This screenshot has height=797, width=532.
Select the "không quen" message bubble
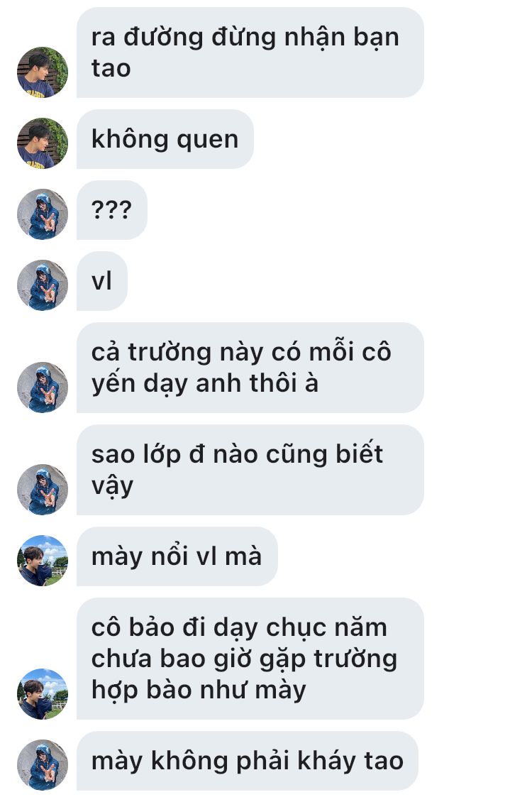(165, 139)
